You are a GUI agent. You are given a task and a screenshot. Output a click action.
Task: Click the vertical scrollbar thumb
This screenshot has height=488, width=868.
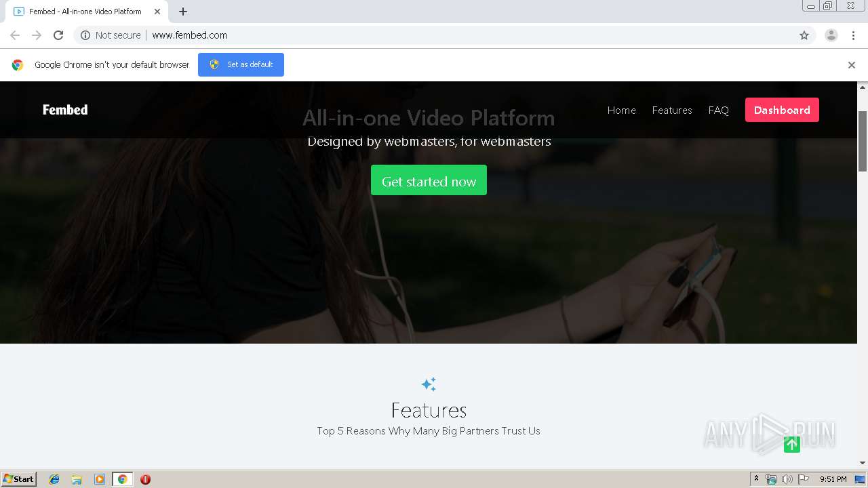(863, 141)
